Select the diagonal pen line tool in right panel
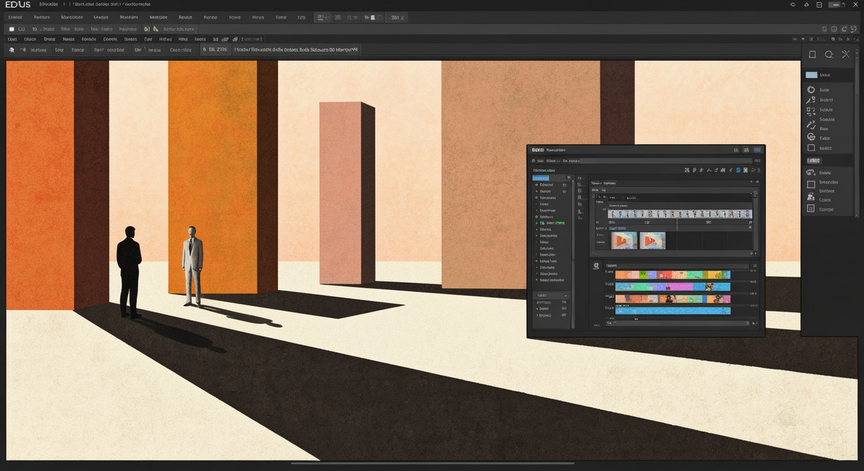The image size is (864, 471). tap(811, 126)
